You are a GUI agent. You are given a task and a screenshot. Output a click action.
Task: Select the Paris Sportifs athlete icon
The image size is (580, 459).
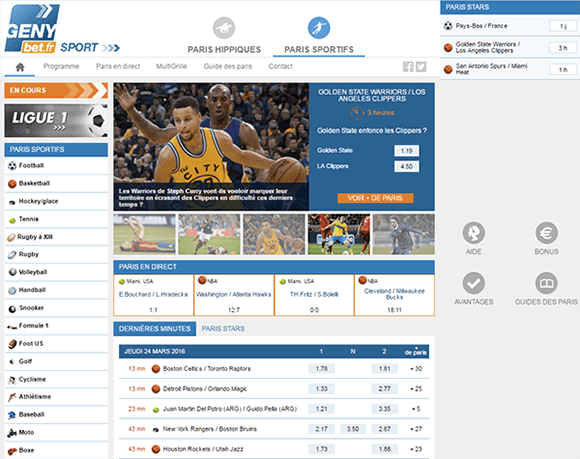click(319, 28)
